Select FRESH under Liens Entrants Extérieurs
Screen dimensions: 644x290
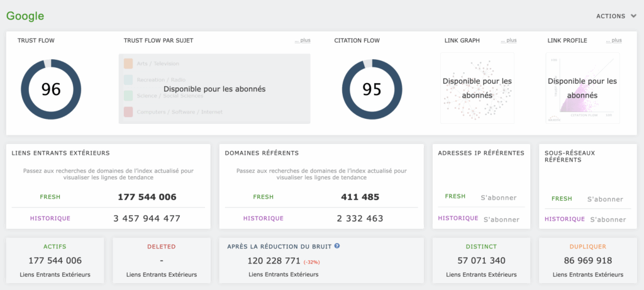point(50,197)
